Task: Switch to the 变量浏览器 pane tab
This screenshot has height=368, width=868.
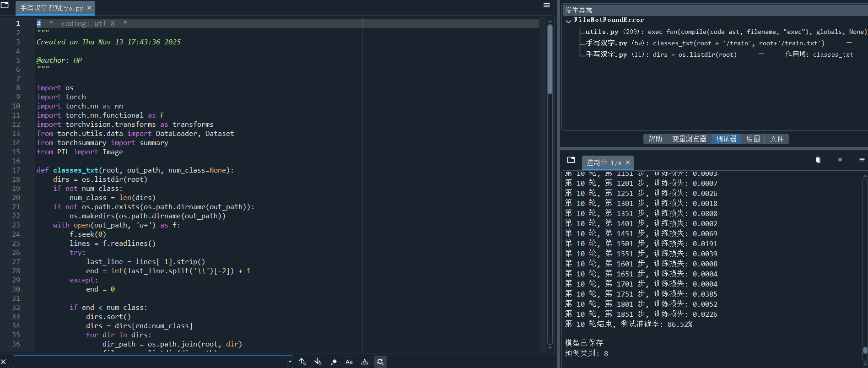Action: click(x=689, y=139)
